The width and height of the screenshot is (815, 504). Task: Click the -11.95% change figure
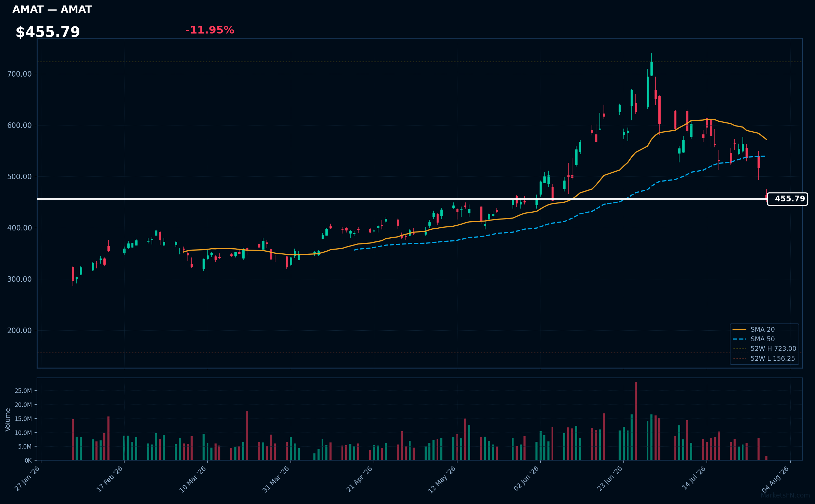pyautogui.click(x=209, y=30)
